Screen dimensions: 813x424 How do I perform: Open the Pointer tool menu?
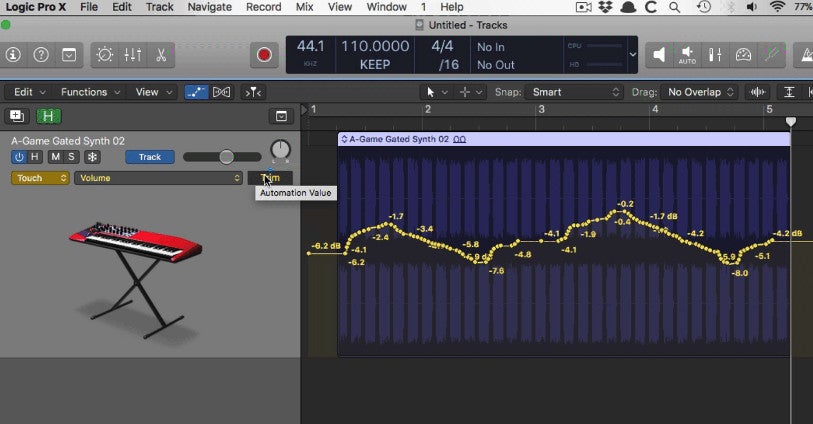(x=436, y=92)
